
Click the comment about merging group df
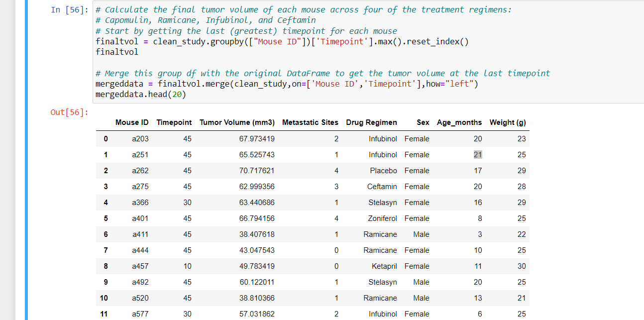323,73
